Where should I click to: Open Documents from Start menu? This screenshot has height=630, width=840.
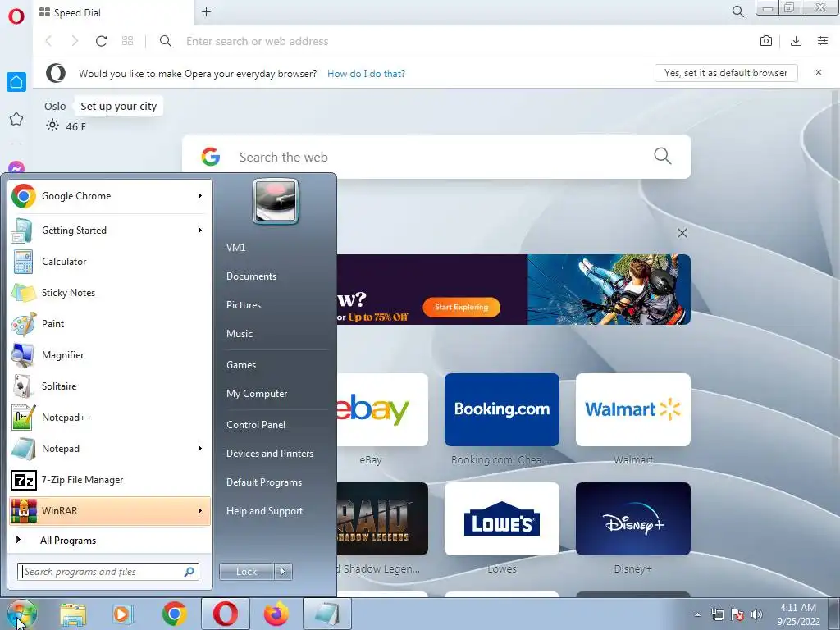(251, 276)
